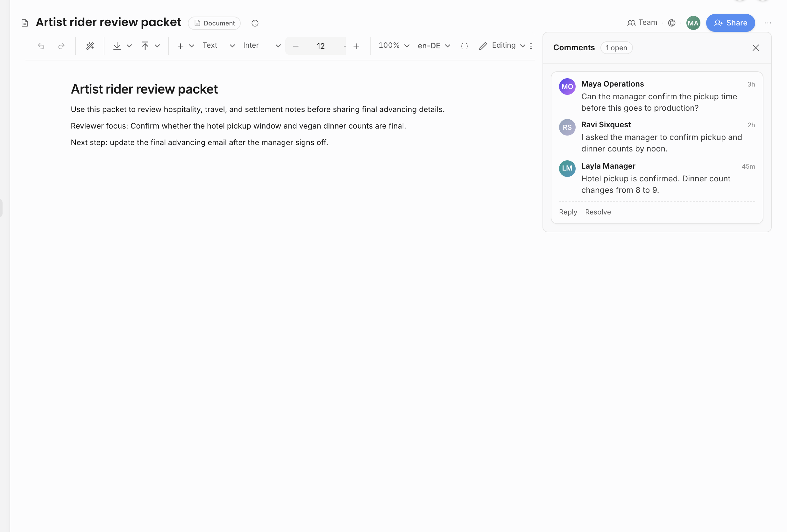Click the redo arrow icon
Viewport: 787px width, 532px height.
61,46
